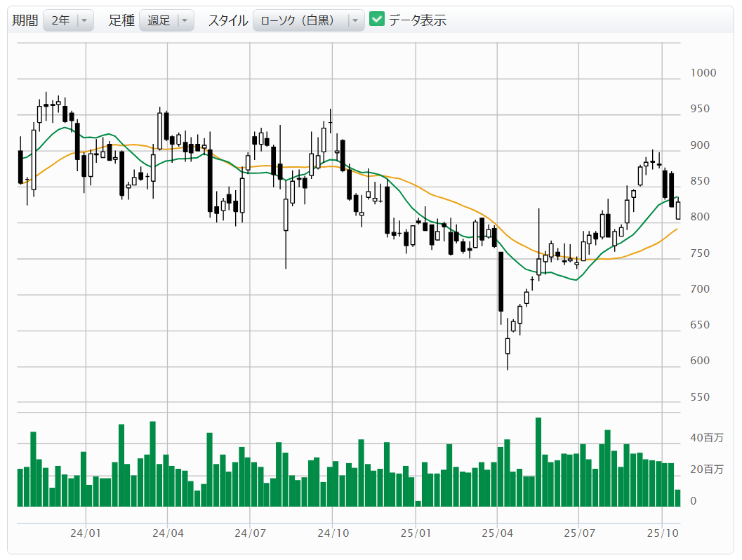This screenshot has height=560, width=742.
Task: Click the 24/07 date label on x-axis
Action: 250,533
